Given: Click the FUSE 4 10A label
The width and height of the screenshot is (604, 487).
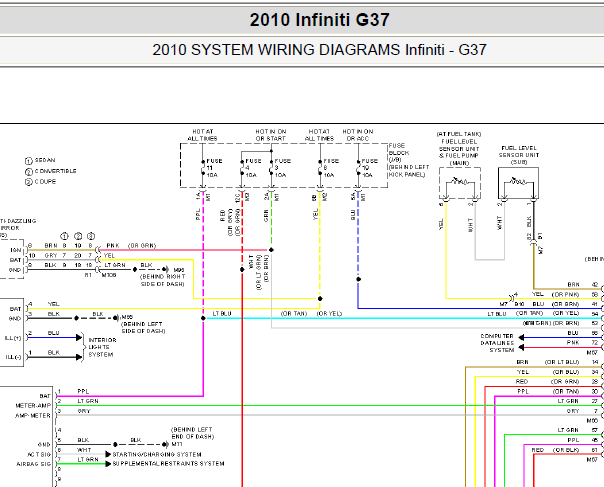Looking at the screenshot, I should (x=253, y=168).
